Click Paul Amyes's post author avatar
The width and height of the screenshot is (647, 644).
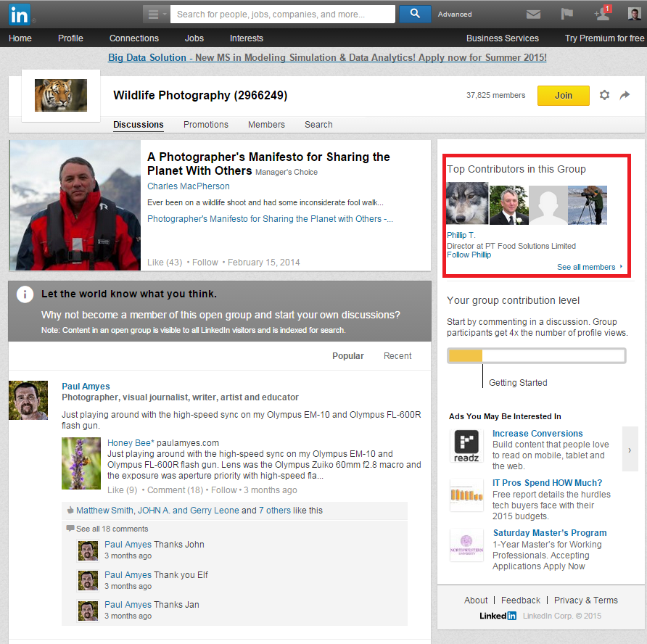pyautogui.click(x=28, y=400)
